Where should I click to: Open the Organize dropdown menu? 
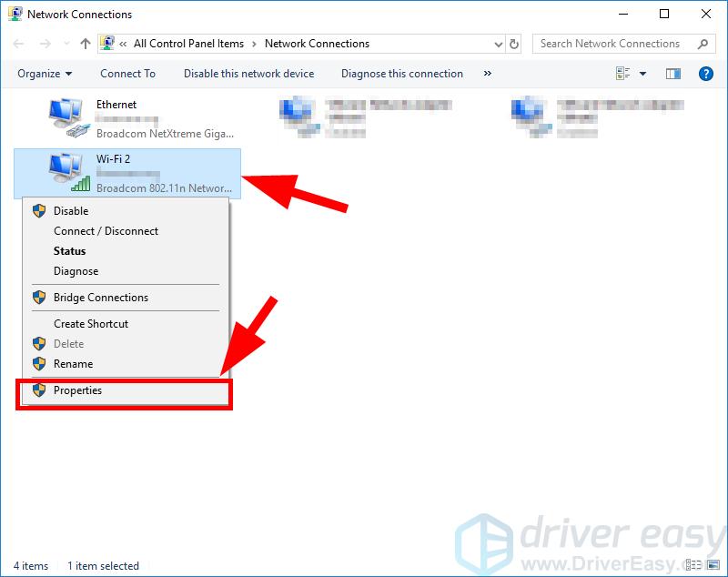44,74
